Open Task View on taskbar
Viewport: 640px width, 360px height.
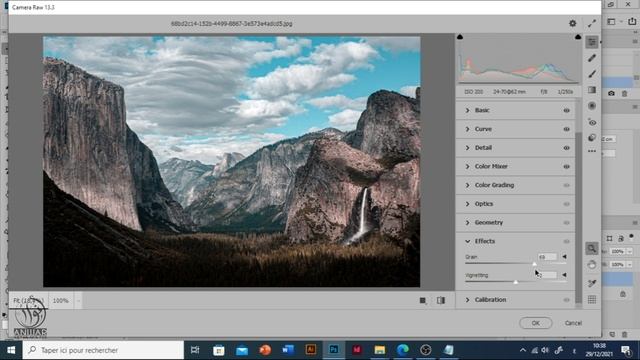pyautogui.click(x=195, y=350)
